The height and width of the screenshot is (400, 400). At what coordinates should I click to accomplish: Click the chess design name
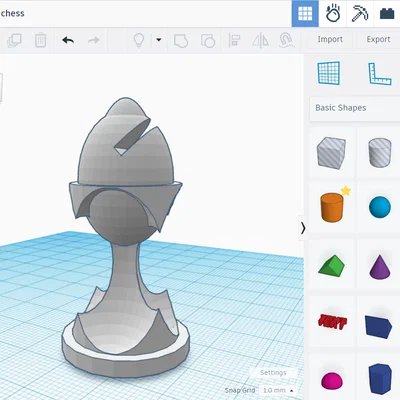click(13, 13)
